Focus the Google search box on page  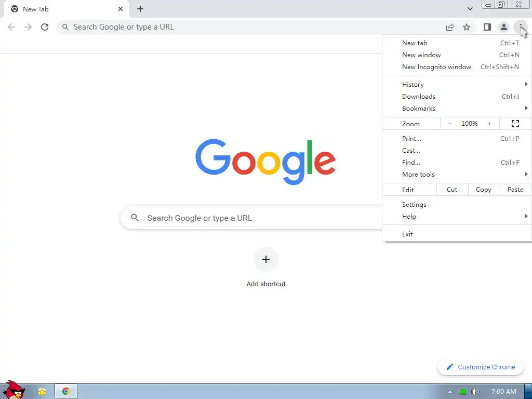click(251, 218)
